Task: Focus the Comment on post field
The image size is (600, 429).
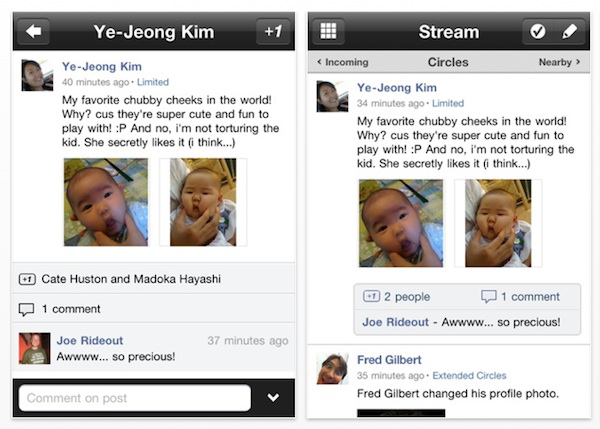Action: (135, 398)
